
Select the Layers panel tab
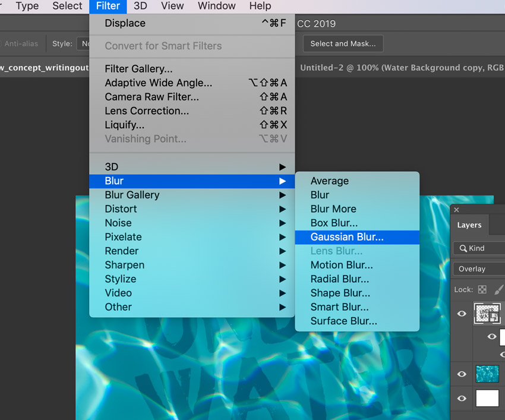[x=469, y=225]
